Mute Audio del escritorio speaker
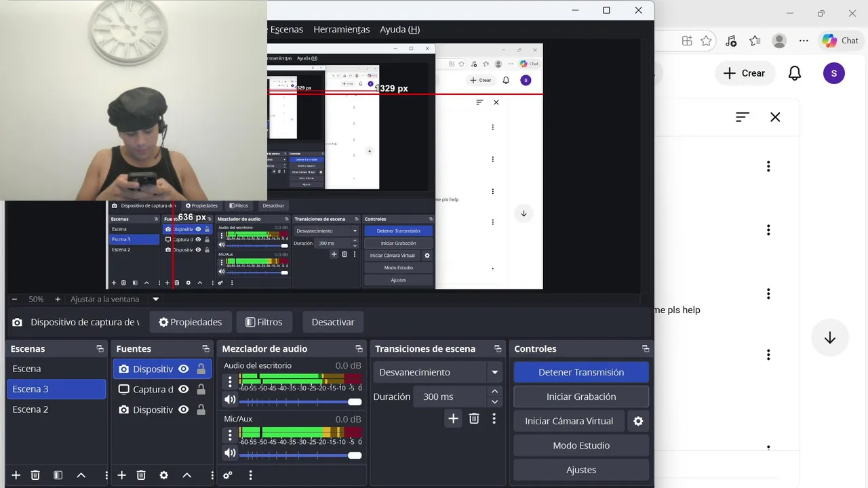 [230, 400]
